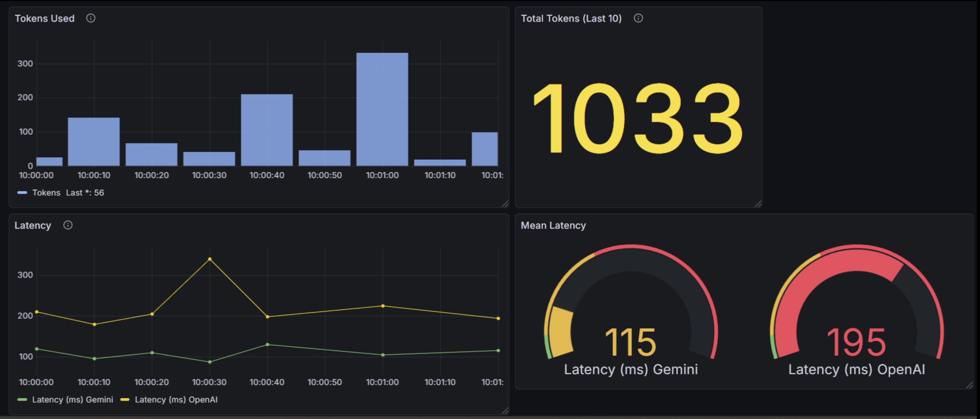The height and width of the screenshot is (419, 980).
Task: Click the Latency panel info icon
Action: point(68,225)
